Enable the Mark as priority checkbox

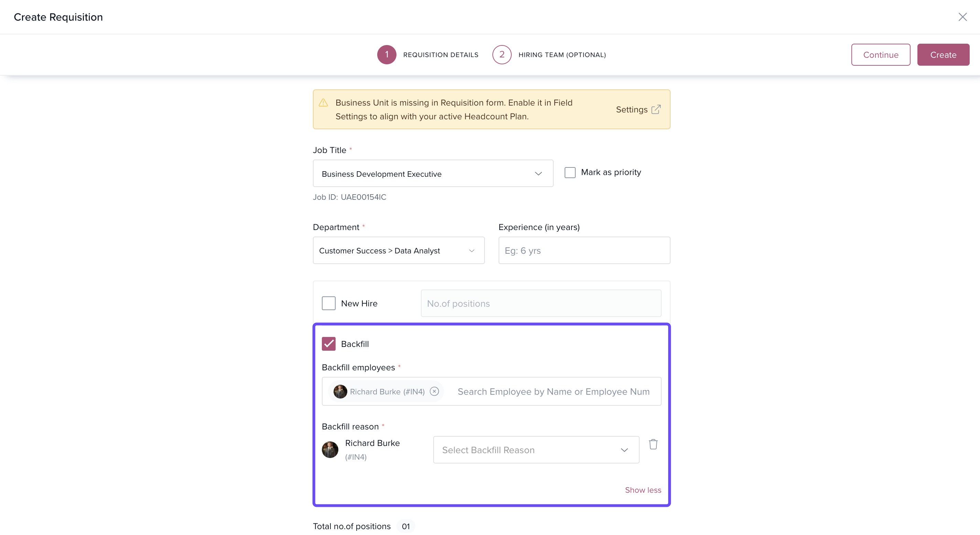569,172
